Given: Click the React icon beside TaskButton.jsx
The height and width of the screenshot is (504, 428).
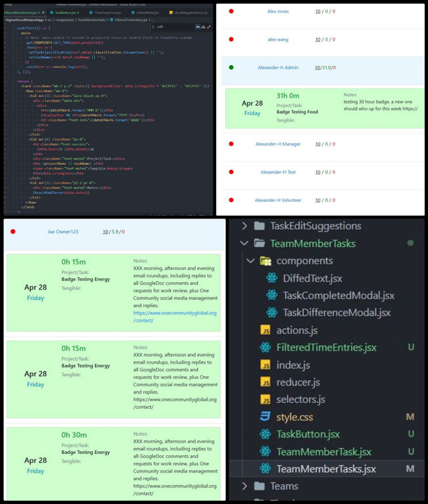Looking at the screenshot, I should click(x=265, y=434).
